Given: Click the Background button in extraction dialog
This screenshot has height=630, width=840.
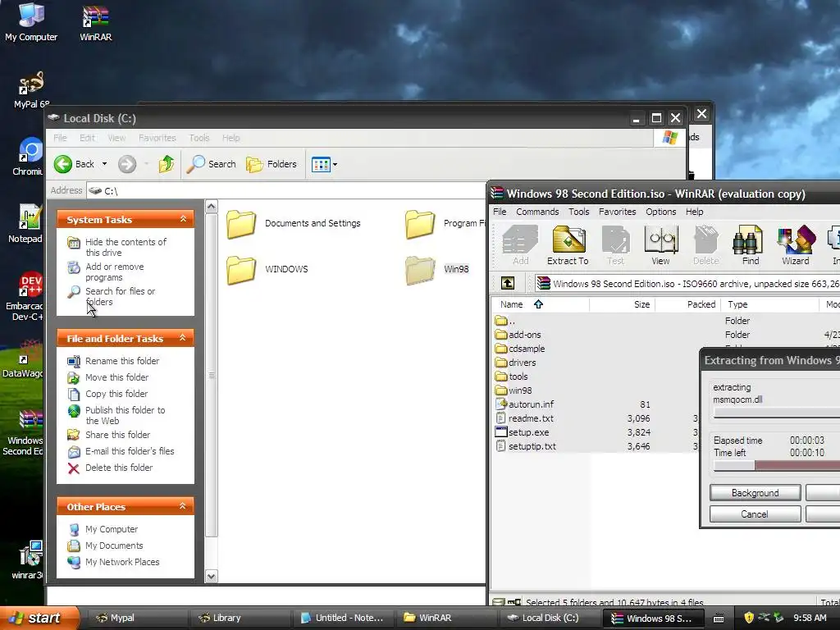Looking at the screenshot, I should click(x=755, y=492).
